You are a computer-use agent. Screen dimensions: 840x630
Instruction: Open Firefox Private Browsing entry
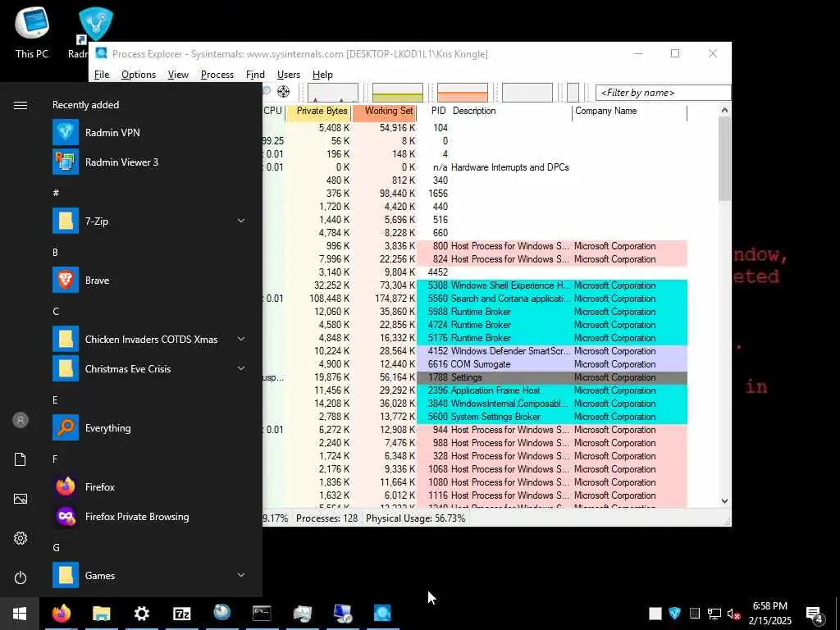point(149,517)
